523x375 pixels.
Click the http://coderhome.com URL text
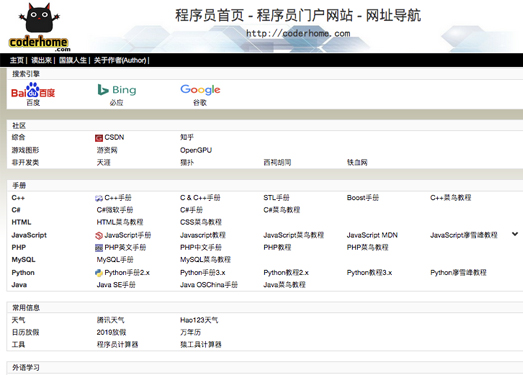(x=298, y=33)
